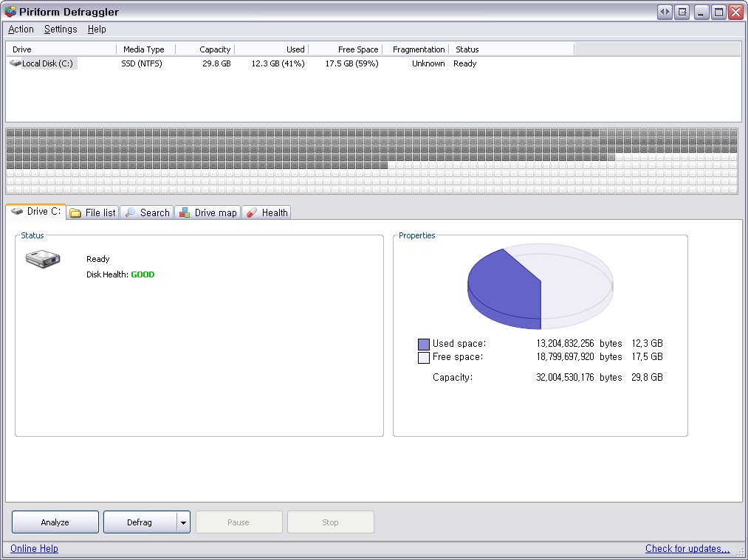
Task: Sort drives by the Fragmentation column header
Action: [x=419, y=49]
